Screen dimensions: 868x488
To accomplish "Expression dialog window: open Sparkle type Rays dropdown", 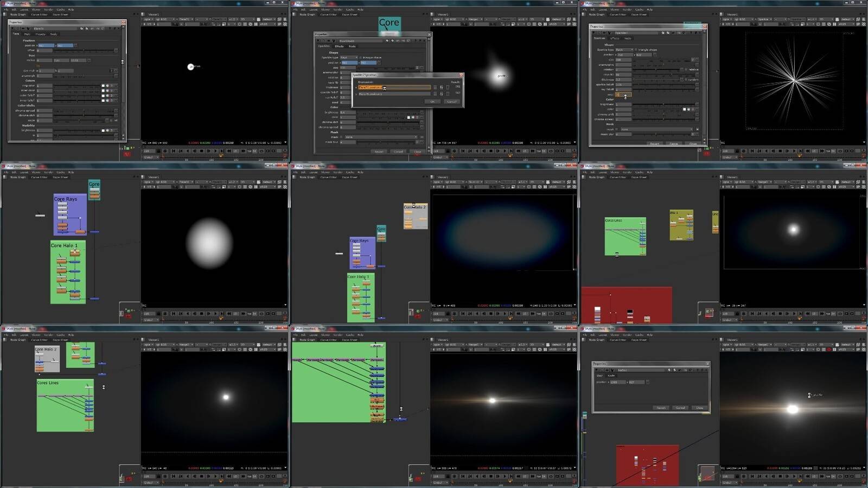I will [349, 58].
